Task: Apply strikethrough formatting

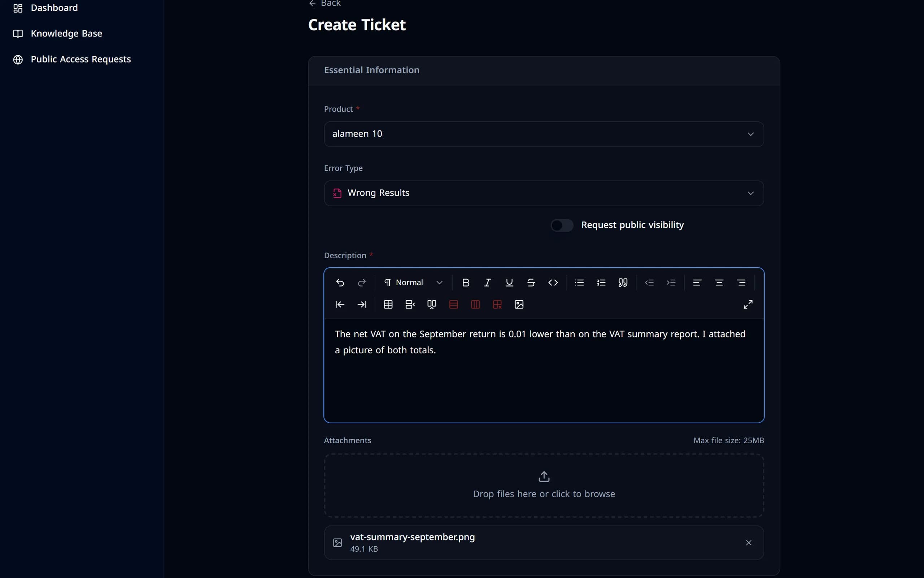Action: click(x=531, y=282)
